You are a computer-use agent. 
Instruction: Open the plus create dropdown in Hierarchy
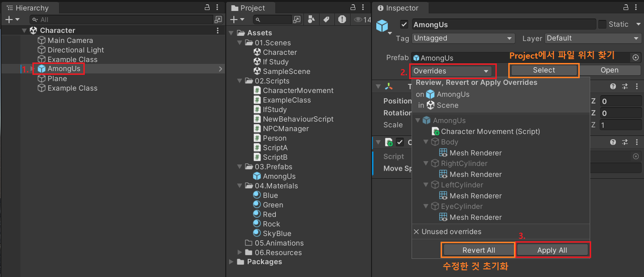(x=12, y=20)
